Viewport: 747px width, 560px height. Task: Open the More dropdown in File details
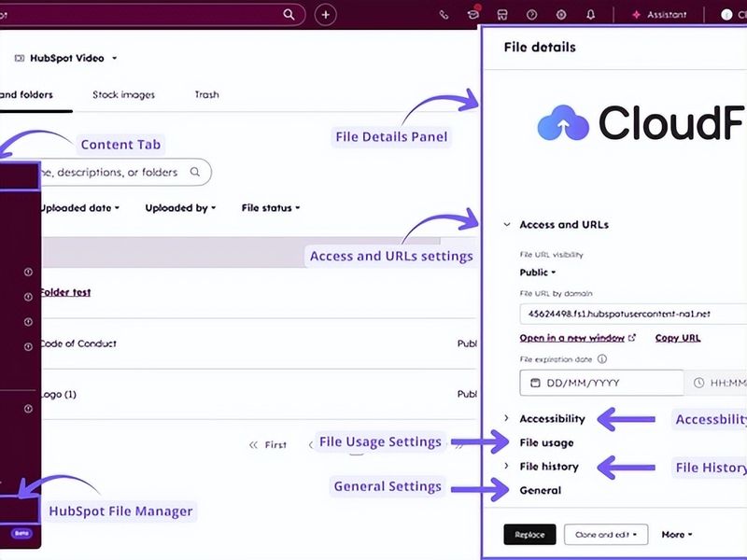click(x=677, y=535)
